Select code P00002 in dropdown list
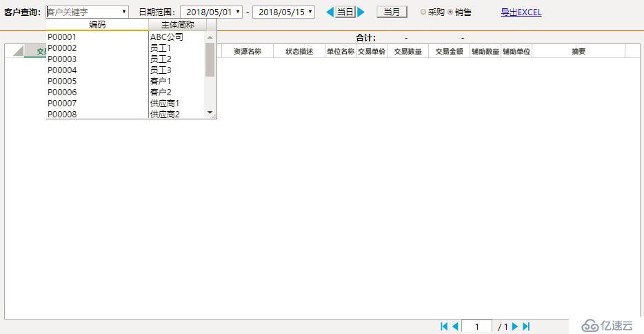The height and width of the screenshot is (334, 644). 62,48
